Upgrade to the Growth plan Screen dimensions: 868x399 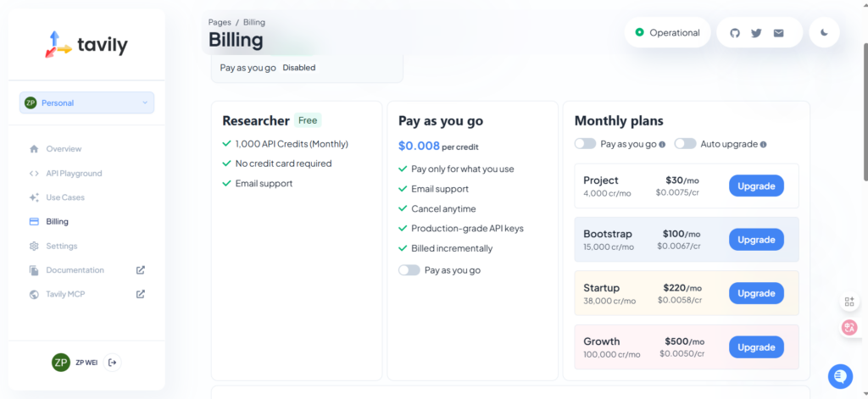coord(756,347)
